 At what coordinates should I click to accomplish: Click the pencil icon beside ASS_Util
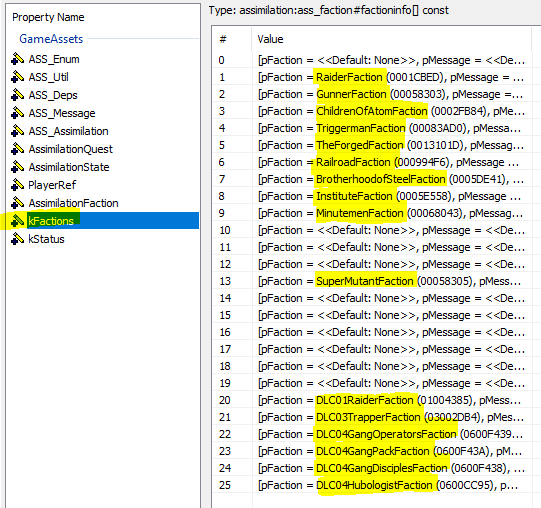tap(17, 77)
